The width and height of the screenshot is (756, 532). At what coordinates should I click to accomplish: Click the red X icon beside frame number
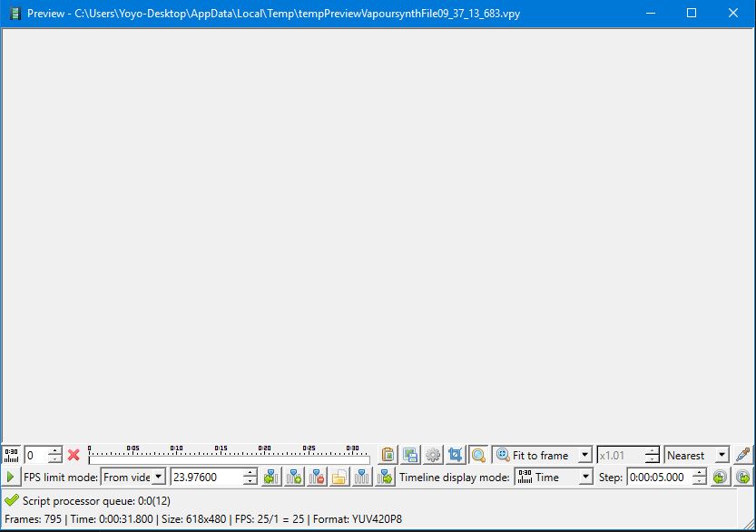coord(74,455)
